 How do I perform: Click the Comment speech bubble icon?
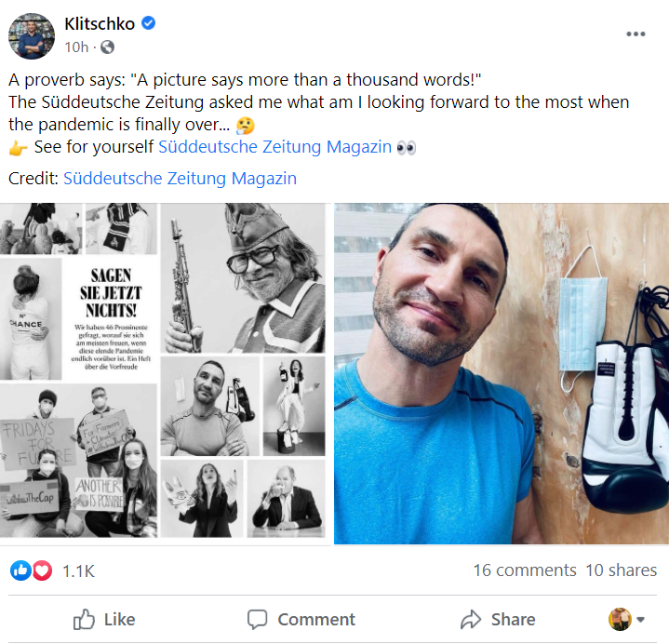pos(257,619)
